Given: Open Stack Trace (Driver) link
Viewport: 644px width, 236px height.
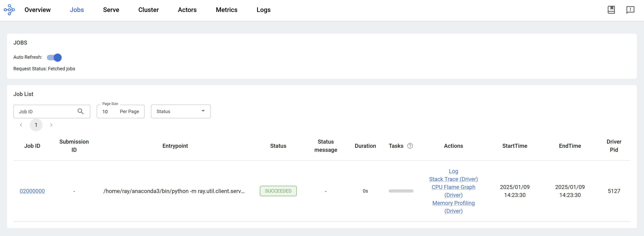Looking at the screenshot, I should coord(453,179).
